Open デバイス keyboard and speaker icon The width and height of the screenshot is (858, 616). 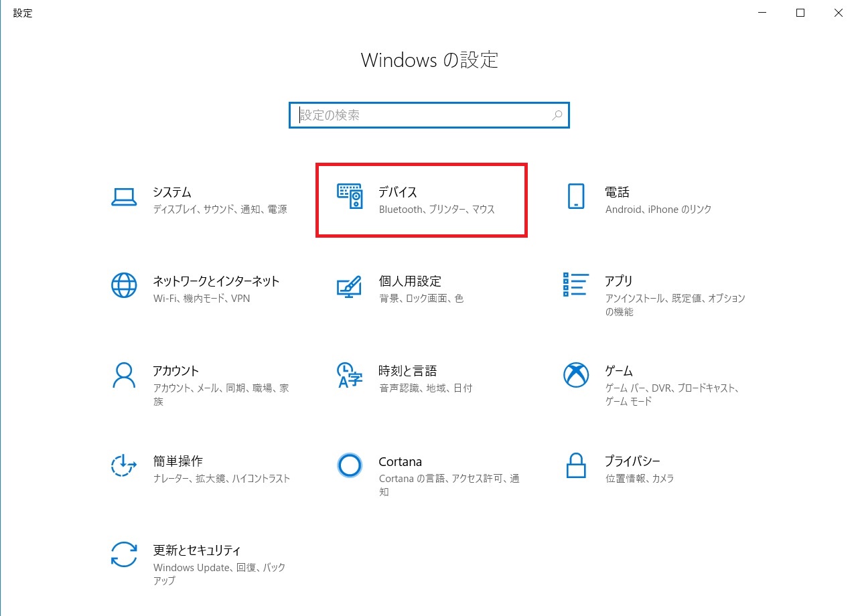(x=350, y=196)
